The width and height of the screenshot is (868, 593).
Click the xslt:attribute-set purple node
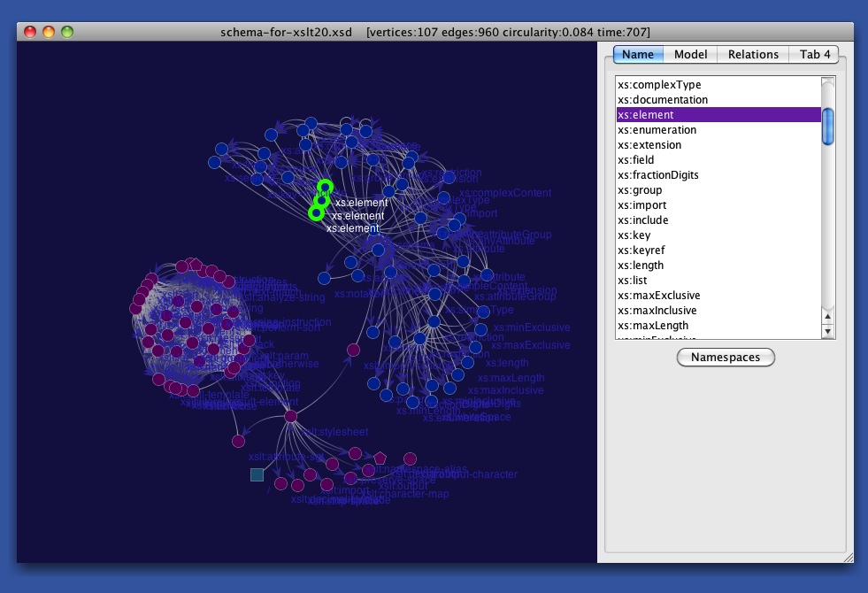pyautogui.click(x=238, y=441)
